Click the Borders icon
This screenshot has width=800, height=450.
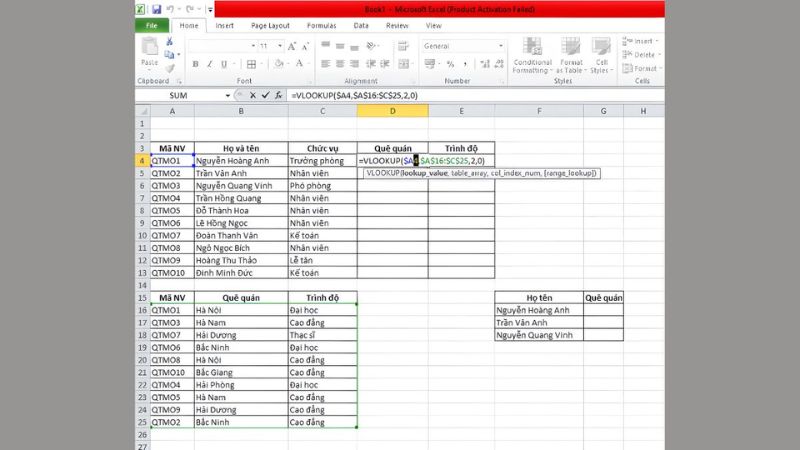pos(251,64)
